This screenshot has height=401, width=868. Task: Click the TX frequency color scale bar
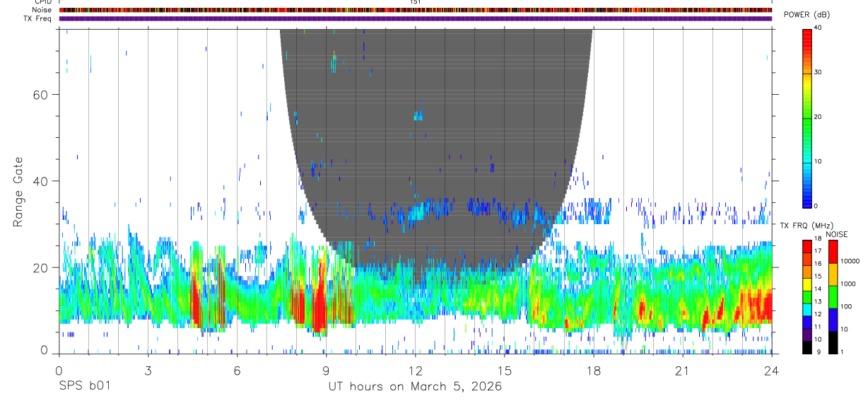807,297
